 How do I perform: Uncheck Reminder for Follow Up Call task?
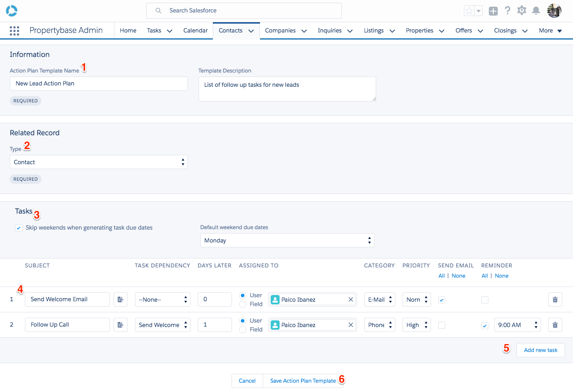pyautogui.click(x=485, y=325)
